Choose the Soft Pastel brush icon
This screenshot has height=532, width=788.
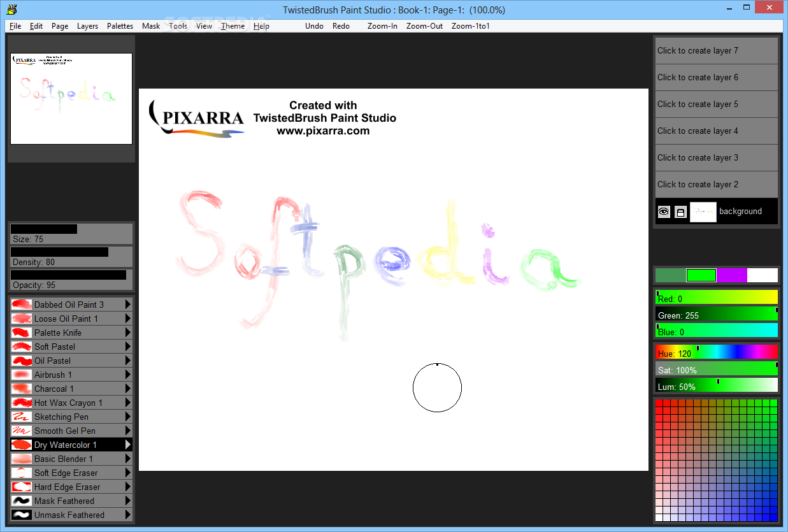[22, 347]
